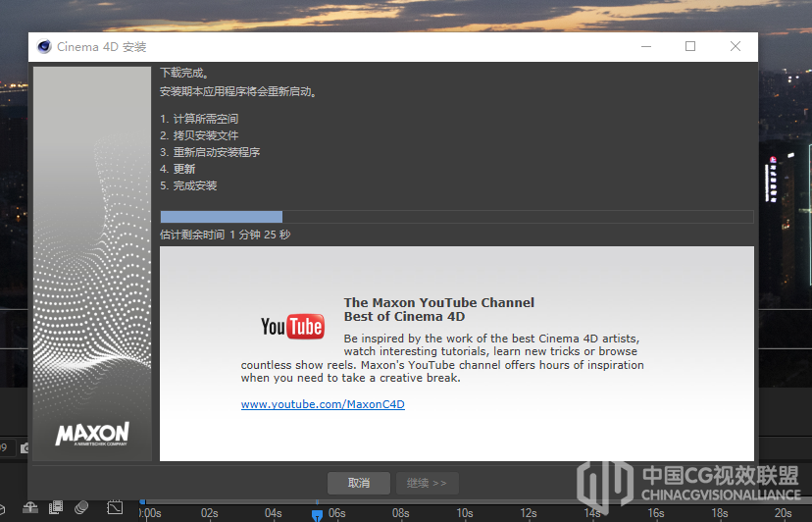This screenshot has width=812, height=522.
Task: Click the disabled Continue (继续 >>) button
Action: click(x=428, y=483)
